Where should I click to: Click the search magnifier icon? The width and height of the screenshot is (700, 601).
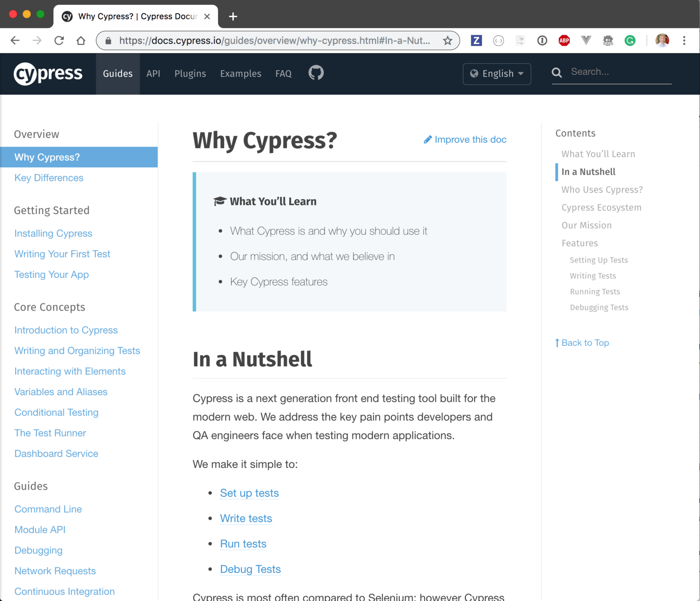tap(557, 73)
